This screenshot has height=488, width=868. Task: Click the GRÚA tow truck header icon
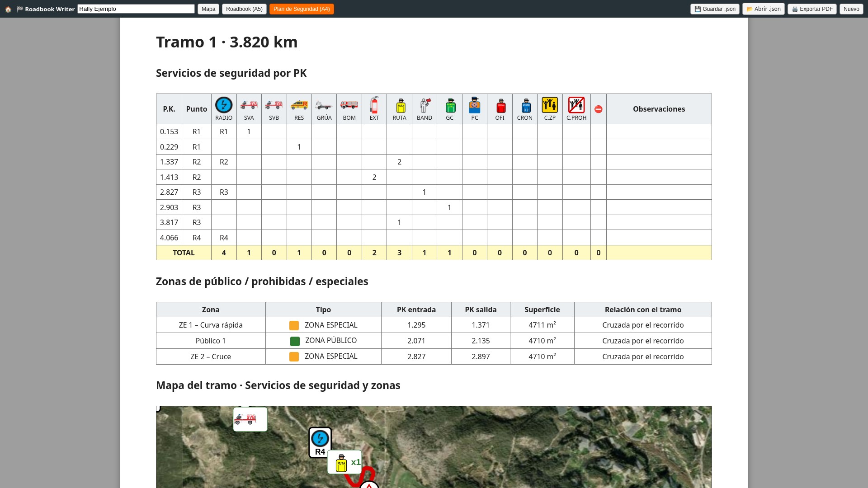click(324, 105)
